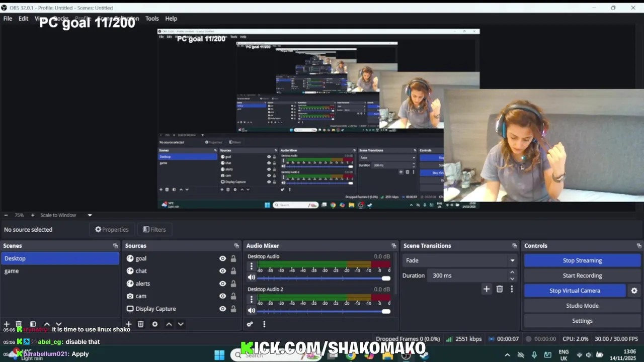This screenshot has width=644, height=362.
Task: Open Desktop Audio 2 three-dot options
Action: [252, 299]
